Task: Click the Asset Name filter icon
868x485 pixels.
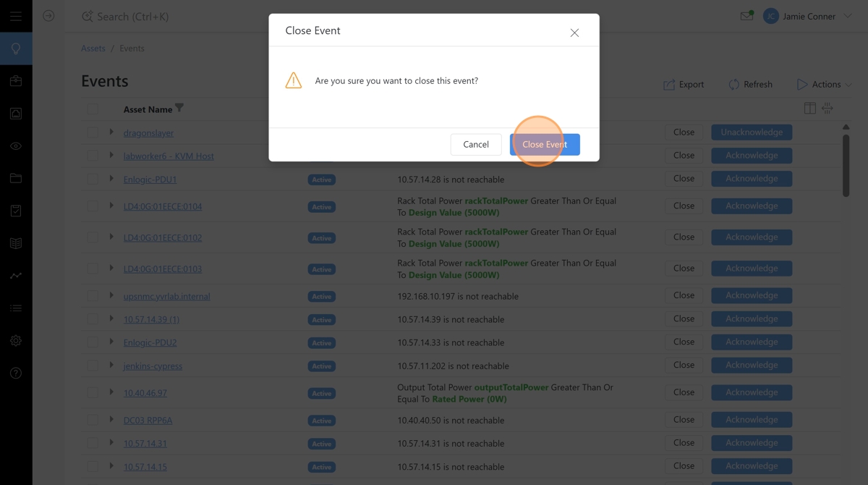Action: (179, 109)
